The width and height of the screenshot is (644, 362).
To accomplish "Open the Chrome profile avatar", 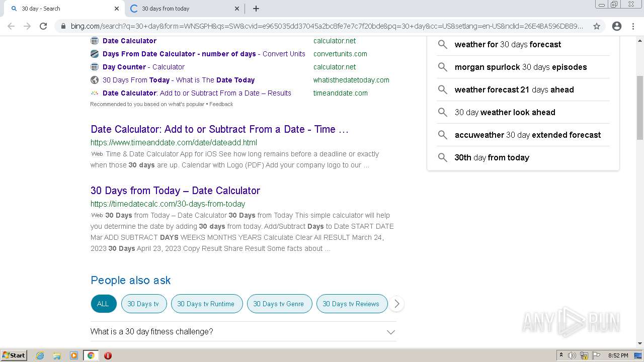I will [x=617, y=26].
